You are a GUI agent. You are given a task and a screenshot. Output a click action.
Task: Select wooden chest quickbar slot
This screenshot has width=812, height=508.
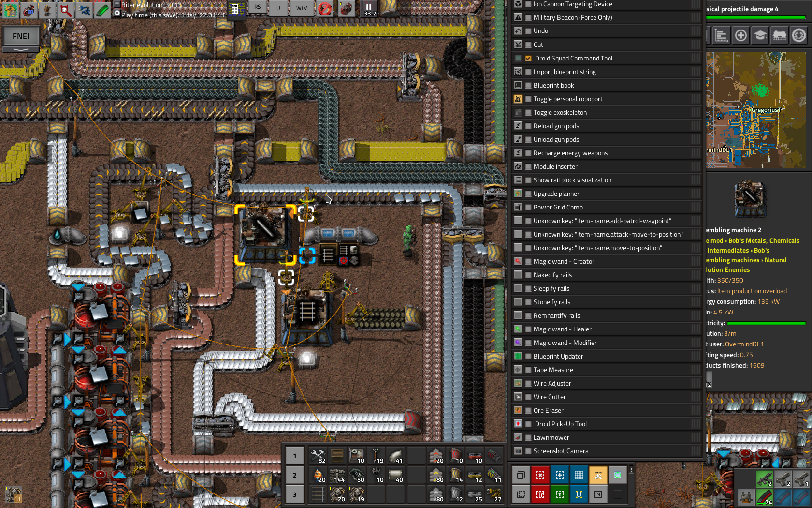coord(337,456)
